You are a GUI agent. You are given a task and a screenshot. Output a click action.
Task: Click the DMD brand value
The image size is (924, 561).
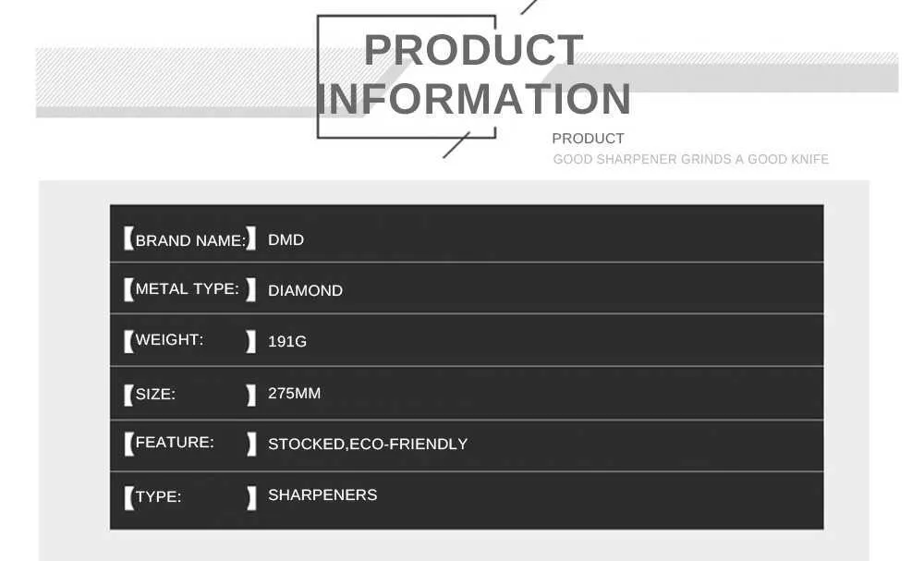coord(286,240)
